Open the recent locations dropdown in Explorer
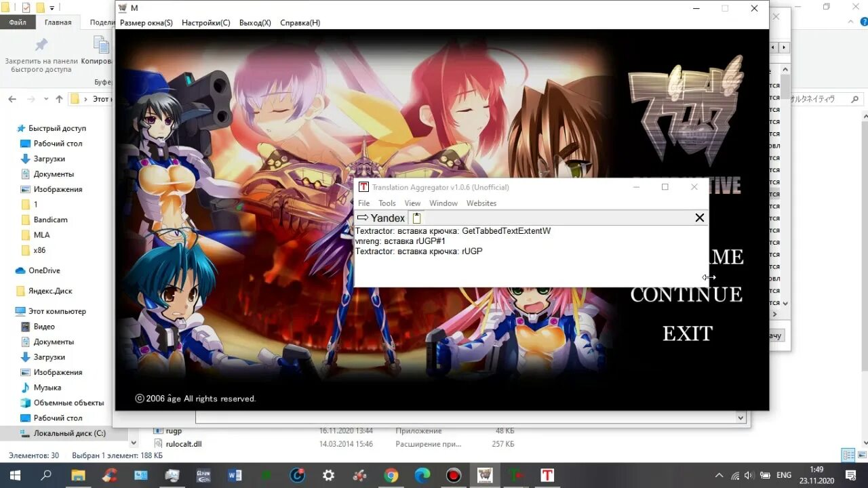This screenshot has height=488, width=868. pos(46,99)
